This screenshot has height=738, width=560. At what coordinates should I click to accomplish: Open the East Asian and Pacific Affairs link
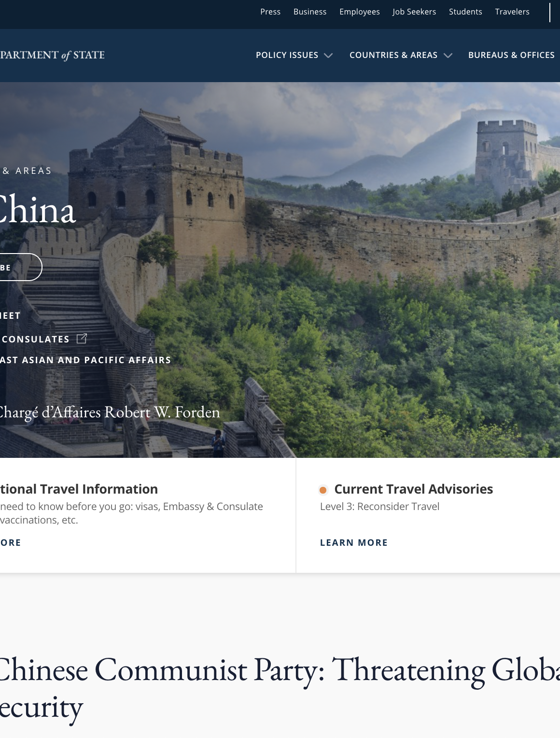(85, 360)
